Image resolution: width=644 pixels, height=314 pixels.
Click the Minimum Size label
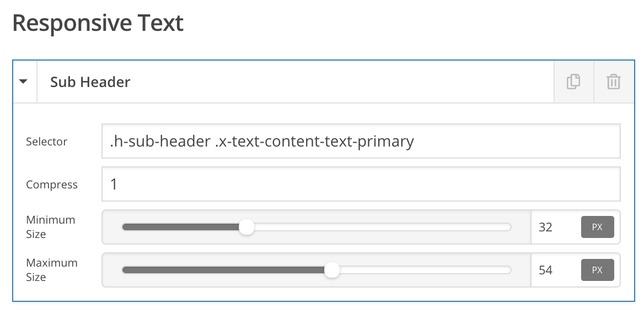click(x=51, y=227)
